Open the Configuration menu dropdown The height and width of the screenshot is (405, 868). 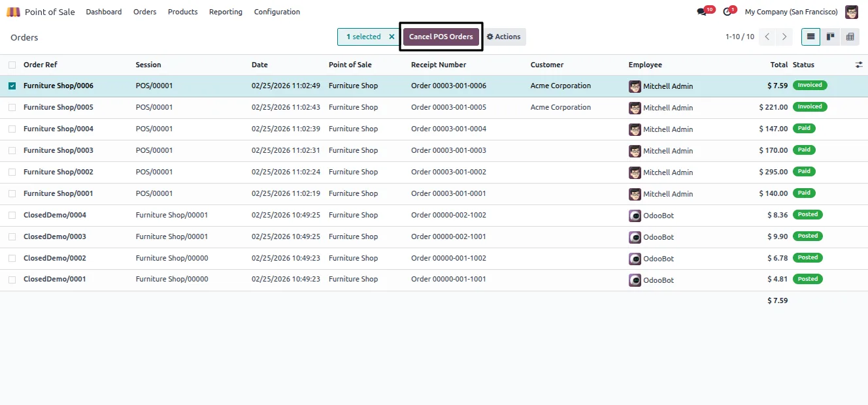pos(277,12)
